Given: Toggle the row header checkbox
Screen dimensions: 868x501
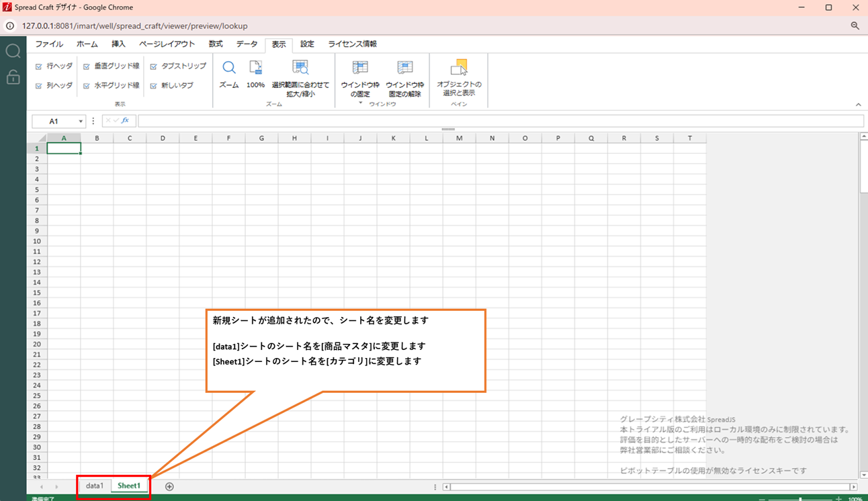Looking at the screenshot, I should point(38,66).
